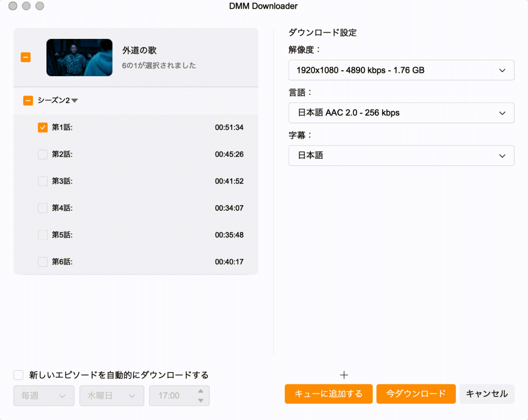Viewport: 528px width, 420px height.
Task: Open the 毎週 frequency dropdown
Action: [x=44, y=396]
